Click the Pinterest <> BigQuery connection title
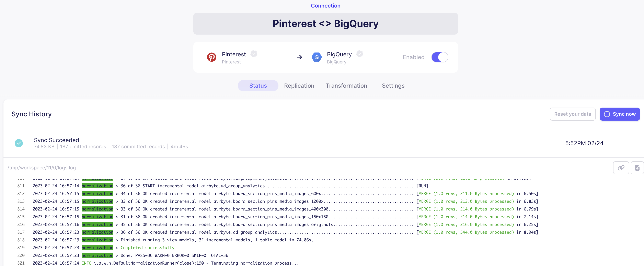Screen dimensions: 644x266 tap(325, 24)
